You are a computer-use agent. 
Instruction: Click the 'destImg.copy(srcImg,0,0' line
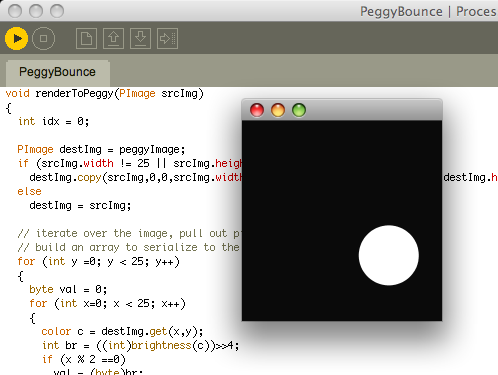point(136,178)
